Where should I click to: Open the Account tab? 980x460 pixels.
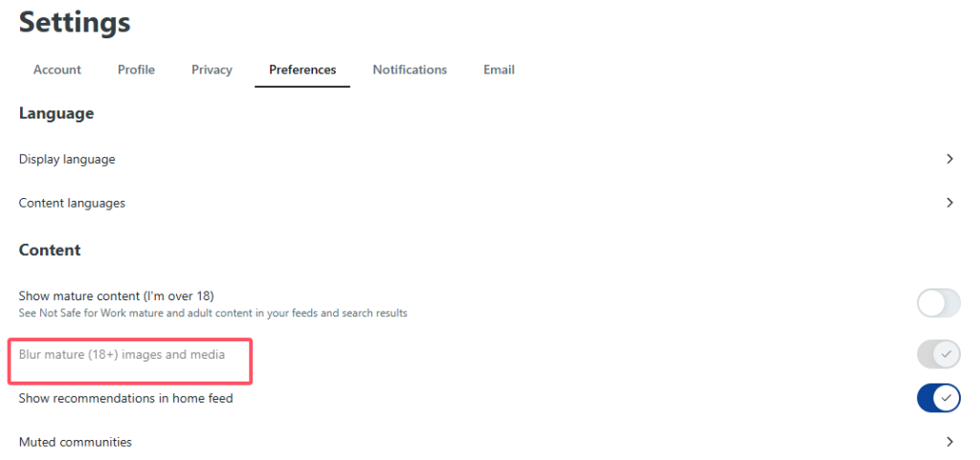(x=56, y=70)
